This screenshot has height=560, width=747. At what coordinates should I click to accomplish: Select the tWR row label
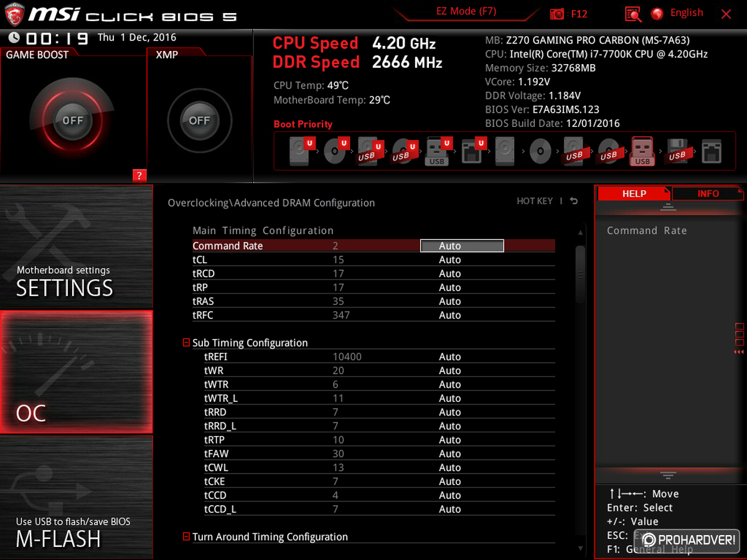pyautogui.click(x=214, y=370)
